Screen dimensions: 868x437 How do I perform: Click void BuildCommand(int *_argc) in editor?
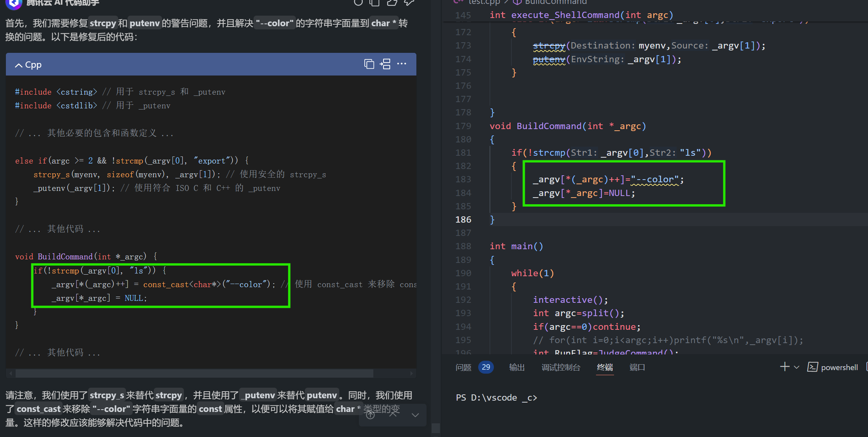pyautogui.click(x=568, y=126)
